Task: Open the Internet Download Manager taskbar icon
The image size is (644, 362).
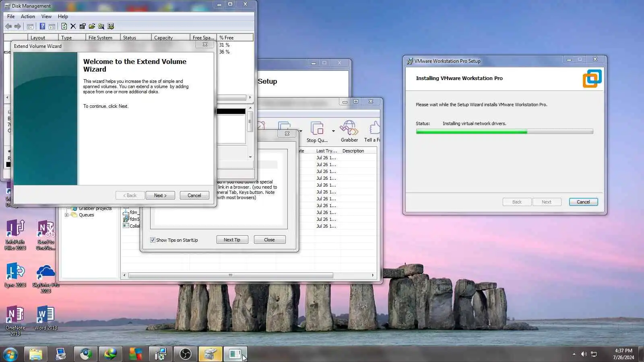Action: point(110,354)
